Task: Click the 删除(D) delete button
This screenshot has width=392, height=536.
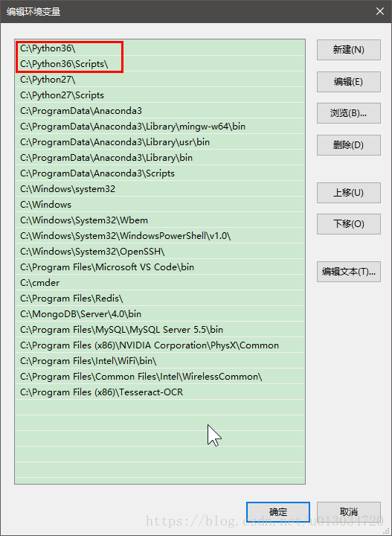Action: (x=349, y=145)
